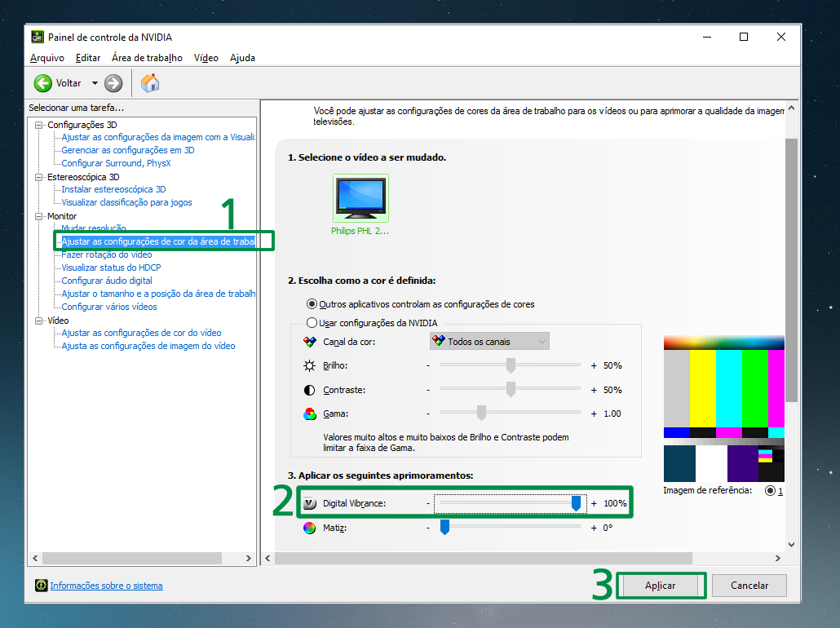Open the Vídeo menu
The width and height of the screenshot is (840, 628).
[x=206, y=58]
